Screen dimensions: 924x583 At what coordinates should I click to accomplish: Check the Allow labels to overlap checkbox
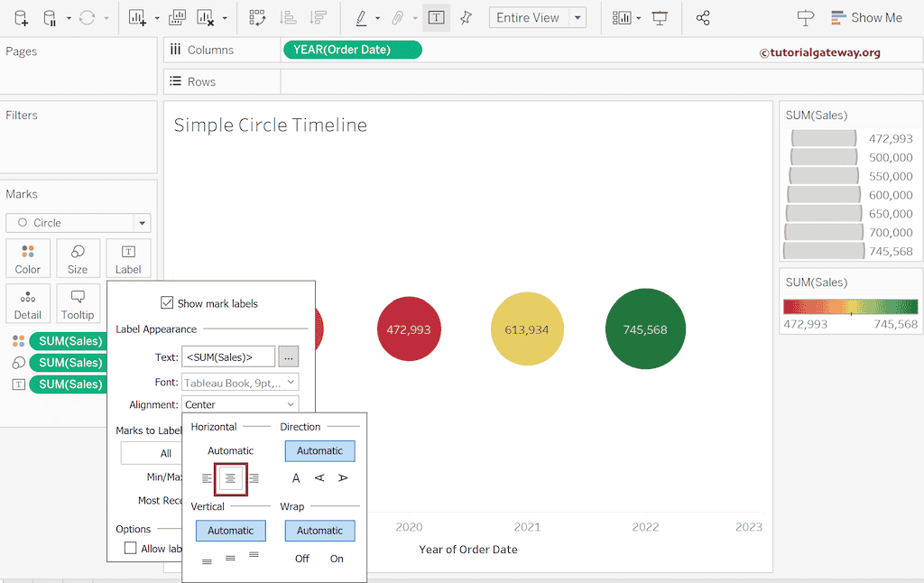(x=131, y=548)
